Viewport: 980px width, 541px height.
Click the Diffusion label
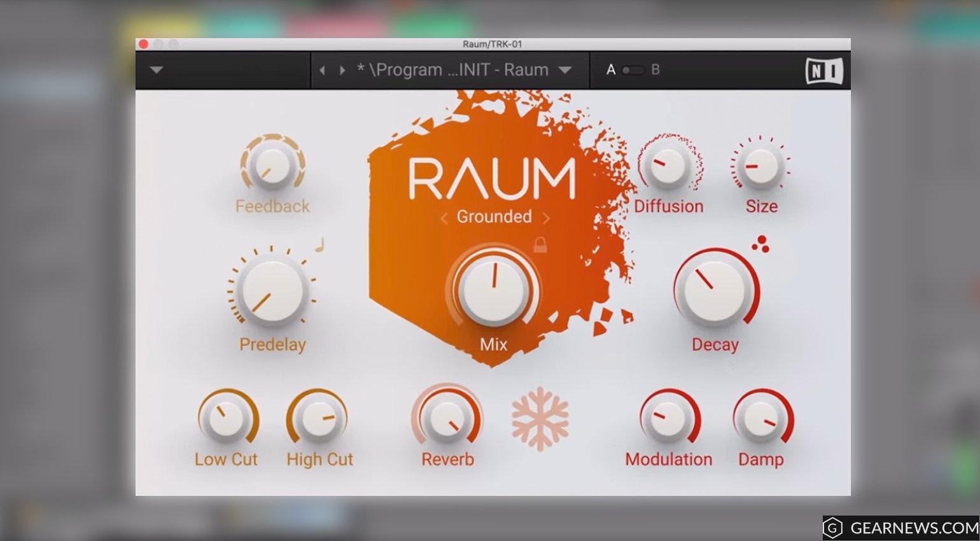669,206
